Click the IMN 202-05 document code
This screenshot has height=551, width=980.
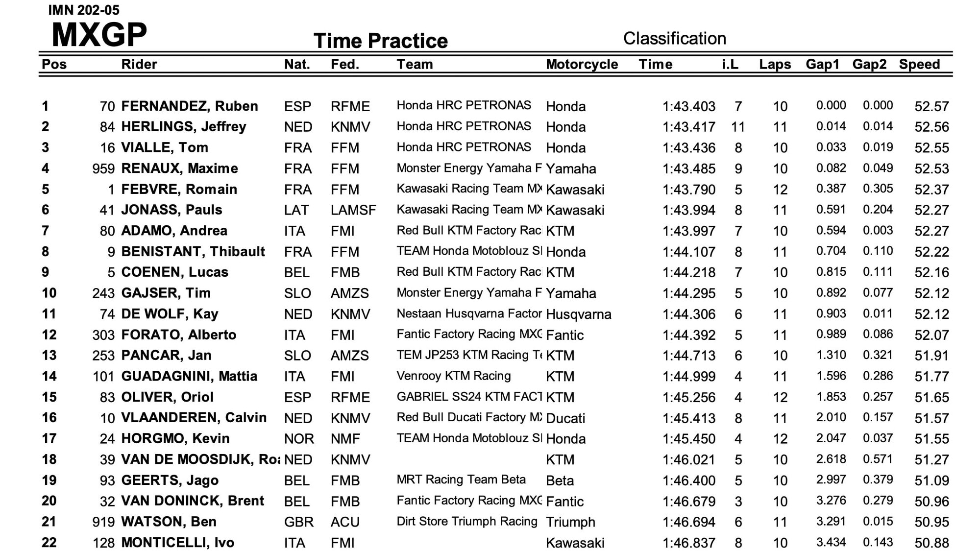click(x=84, y=10)
